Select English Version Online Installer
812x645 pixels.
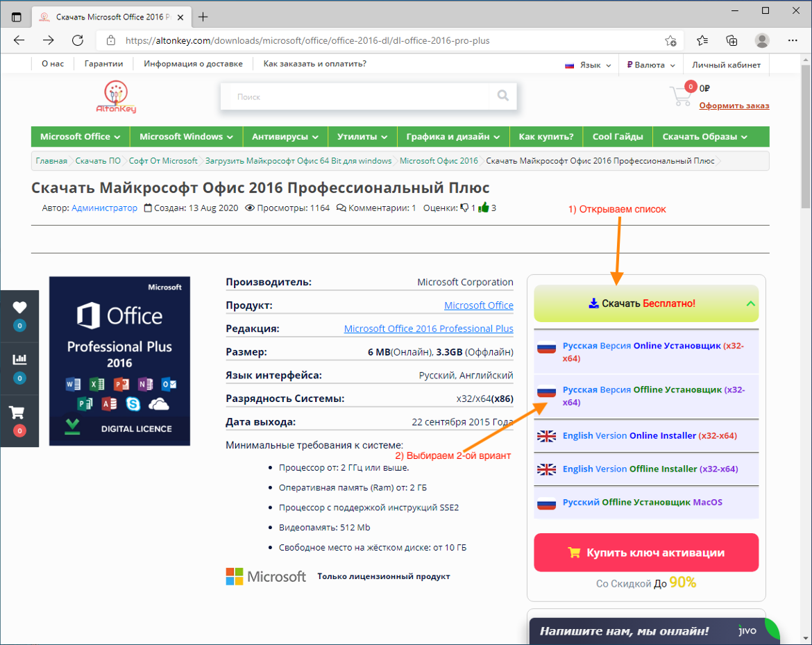646,436
